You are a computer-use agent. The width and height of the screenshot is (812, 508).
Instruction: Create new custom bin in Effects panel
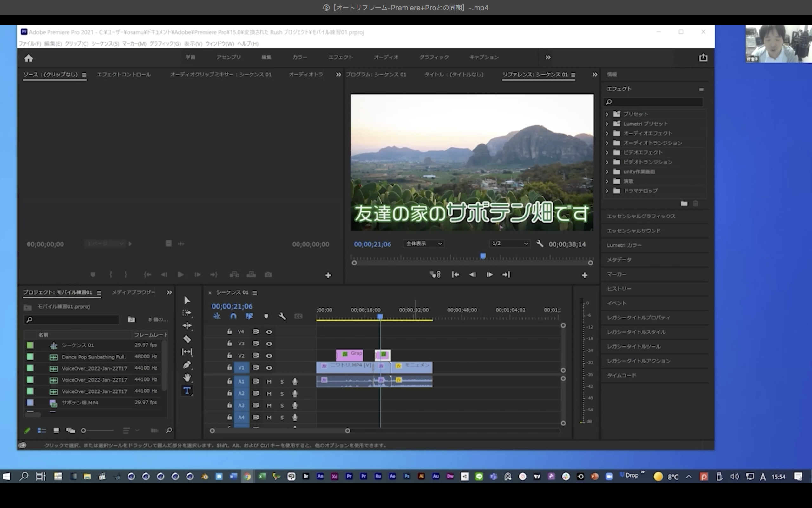coord(684,204)
